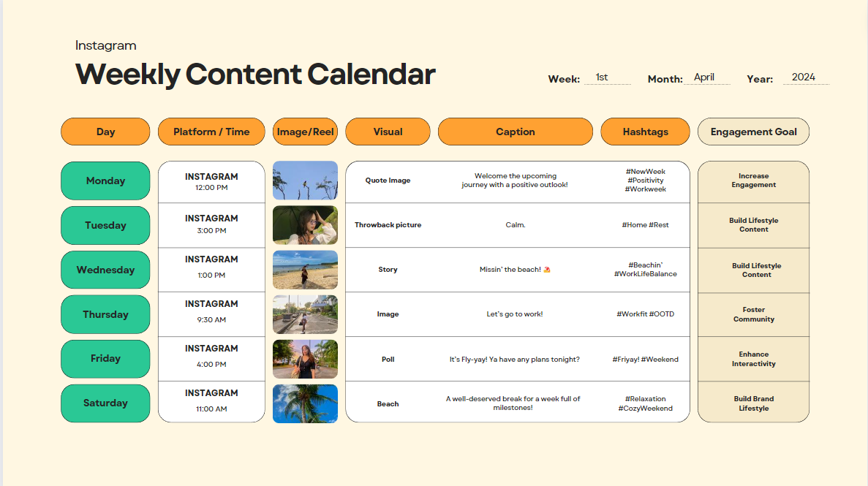Screen dimensions: 868x486
Task: Click the Thursday day label
Action: 105,314
